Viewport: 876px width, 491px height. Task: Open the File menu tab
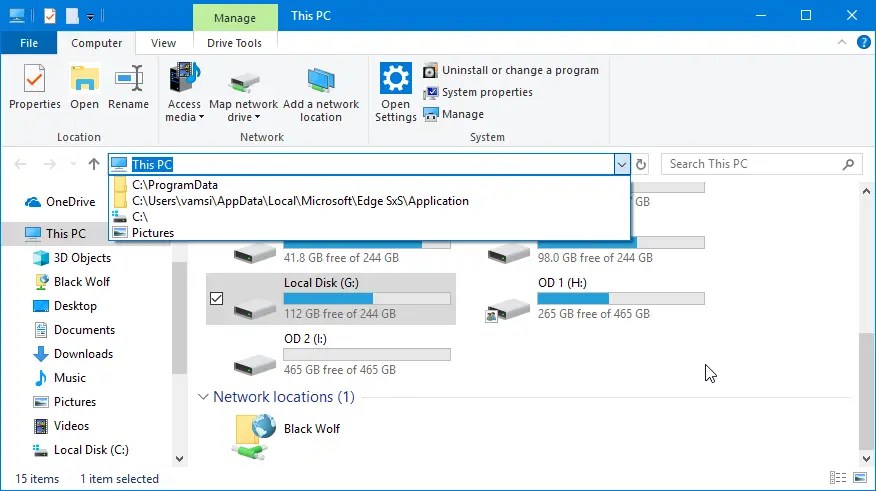[29, 43]
